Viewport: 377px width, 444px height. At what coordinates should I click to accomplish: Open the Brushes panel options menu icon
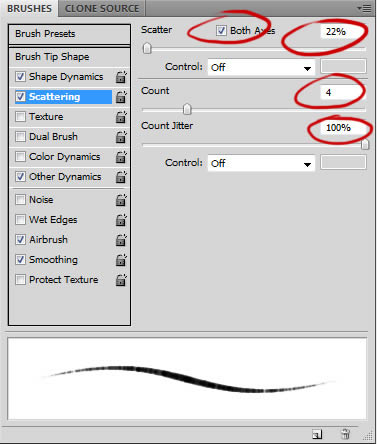[364, 8]
